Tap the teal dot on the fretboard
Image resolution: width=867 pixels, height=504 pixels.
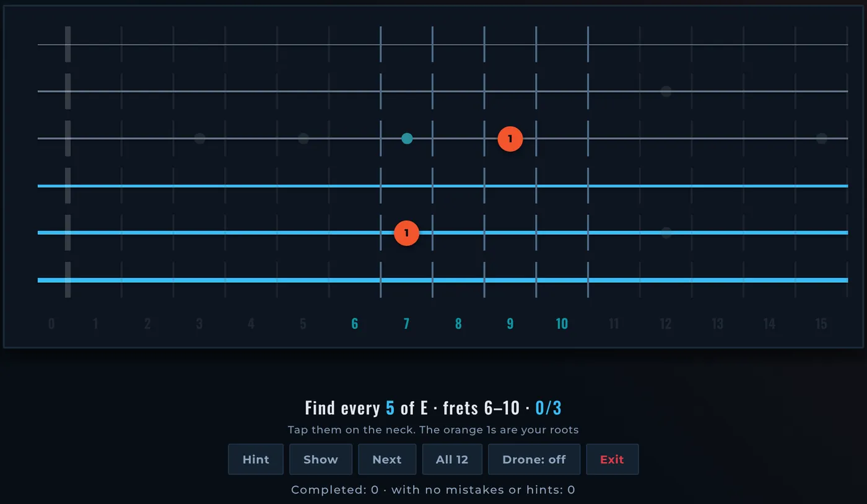(407, 139)
